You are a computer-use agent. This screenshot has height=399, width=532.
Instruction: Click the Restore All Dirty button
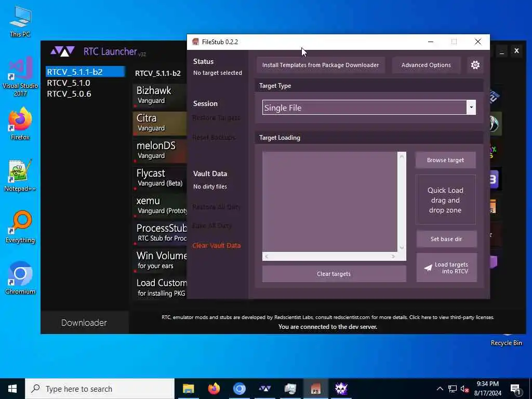click(x=216, y=207)
